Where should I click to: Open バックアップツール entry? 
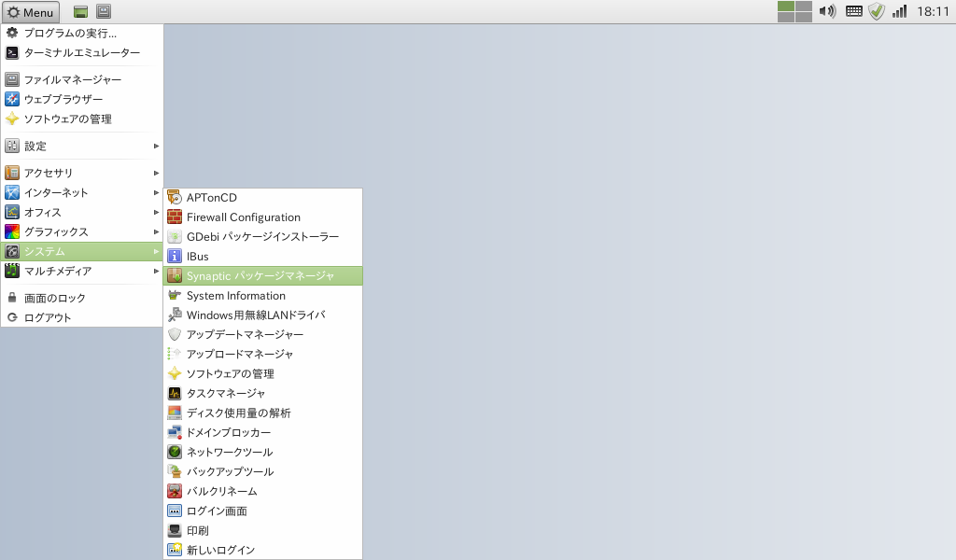click(262, 471)
